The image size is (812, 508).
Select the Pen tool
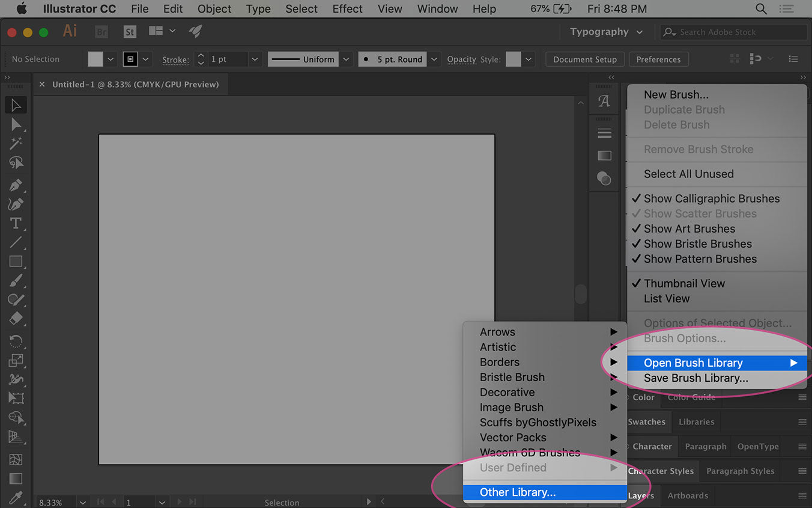[16, 185]
